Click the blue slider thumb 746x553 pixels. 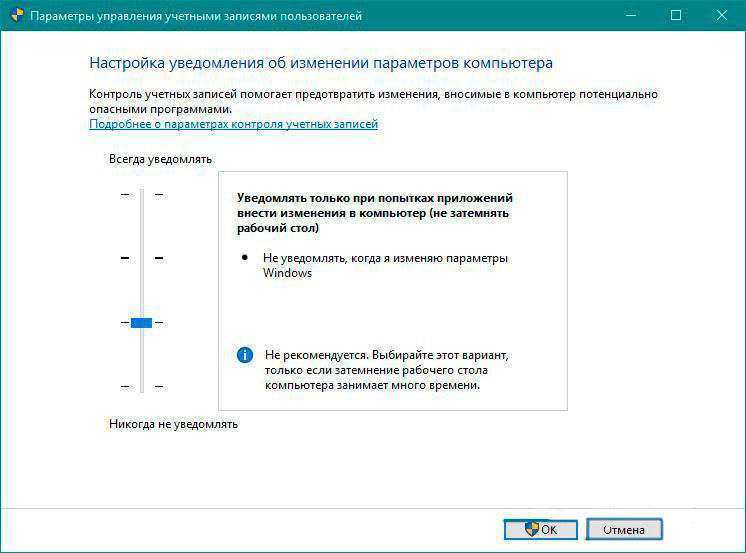pos(141,322)
